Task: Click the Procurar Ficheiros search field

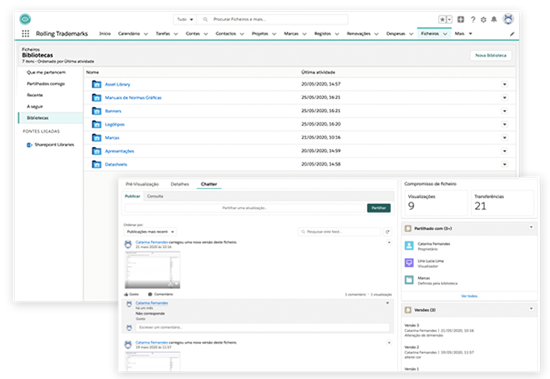Action: pos(273,19)
